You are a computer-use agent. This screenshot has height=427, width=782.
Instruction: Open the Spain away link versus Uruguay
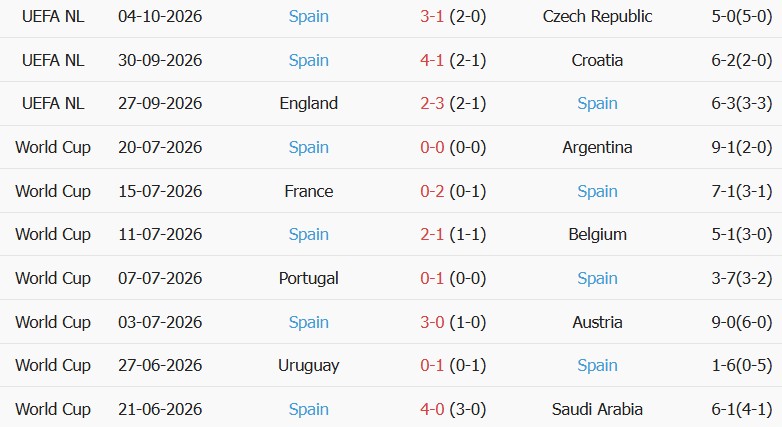597,365
